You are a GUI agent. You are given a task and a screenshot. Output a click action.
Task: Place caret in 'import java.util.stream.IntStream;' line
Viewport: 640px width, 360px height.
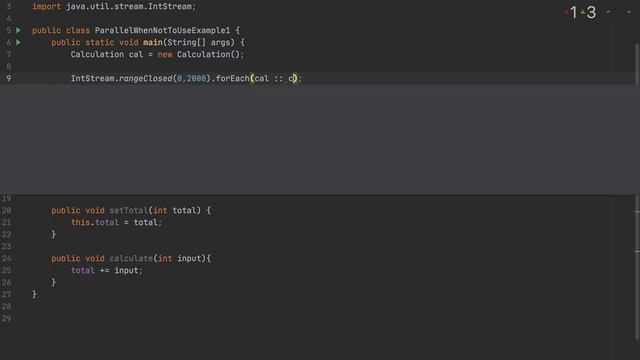pyautogui.click(x=114, y=7)
